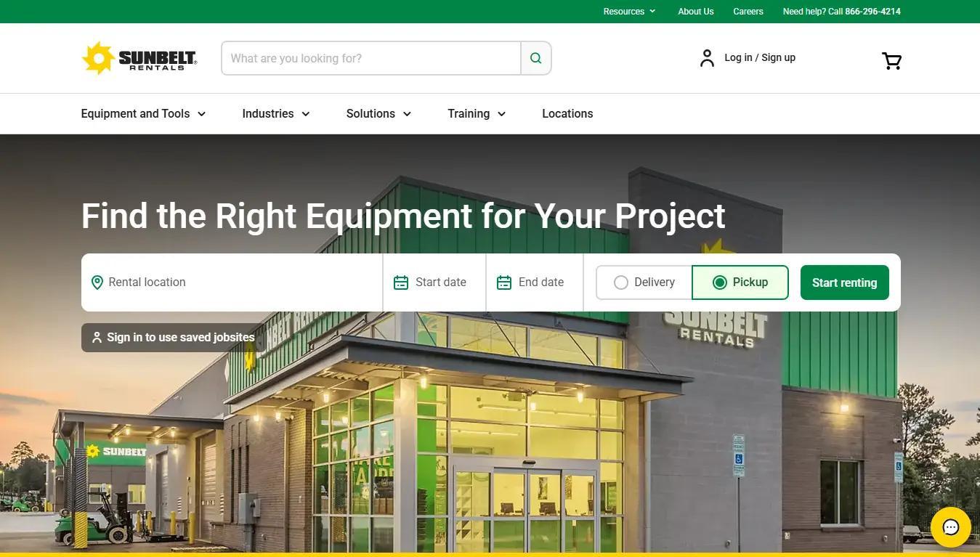Open the Training navigation menu
The width and height of the screenshot is (980, 557).
pos(477,114)
